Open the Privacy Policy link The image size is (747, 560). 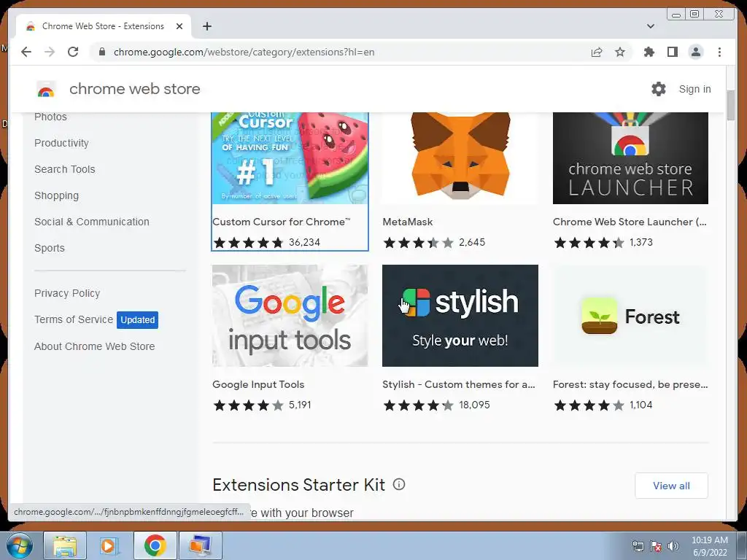pos(67,293)
